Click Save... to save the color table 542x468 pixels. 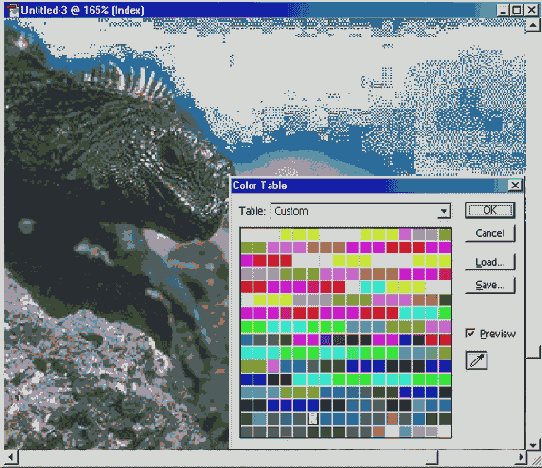click(490, 285)
